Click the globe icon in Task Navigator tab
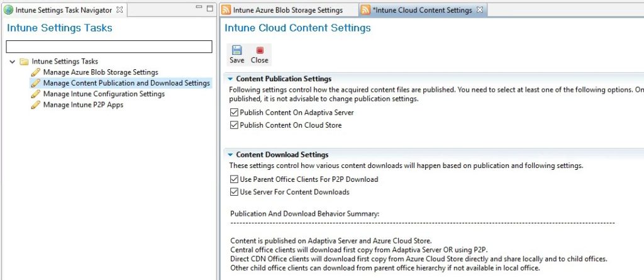644x280 pixels. tap(8, 10)
